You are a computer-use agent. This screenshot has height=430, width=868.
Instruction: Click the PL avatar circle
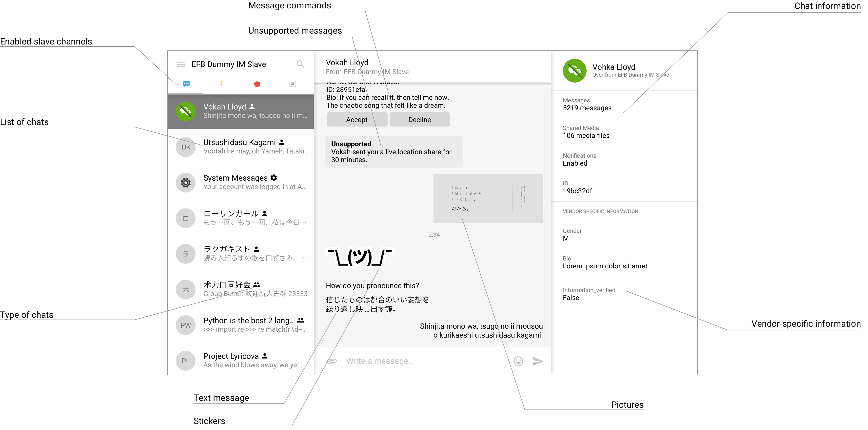(x=186, y=361)
